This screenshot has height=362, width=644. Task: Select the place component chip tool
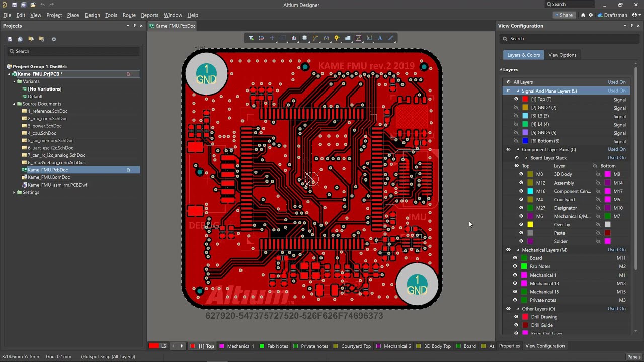(304, 38)
